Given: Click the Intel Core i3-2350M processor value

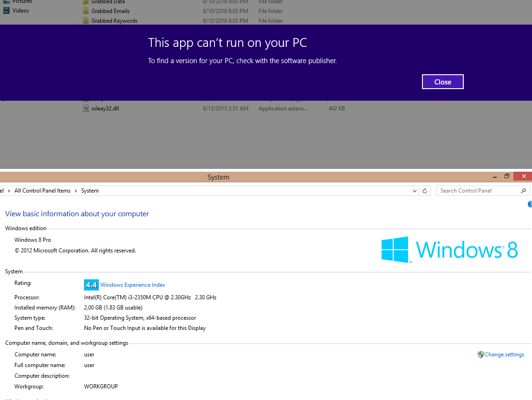Looking at the screenshot, I should pyautogui.click(x=150, y=297).
